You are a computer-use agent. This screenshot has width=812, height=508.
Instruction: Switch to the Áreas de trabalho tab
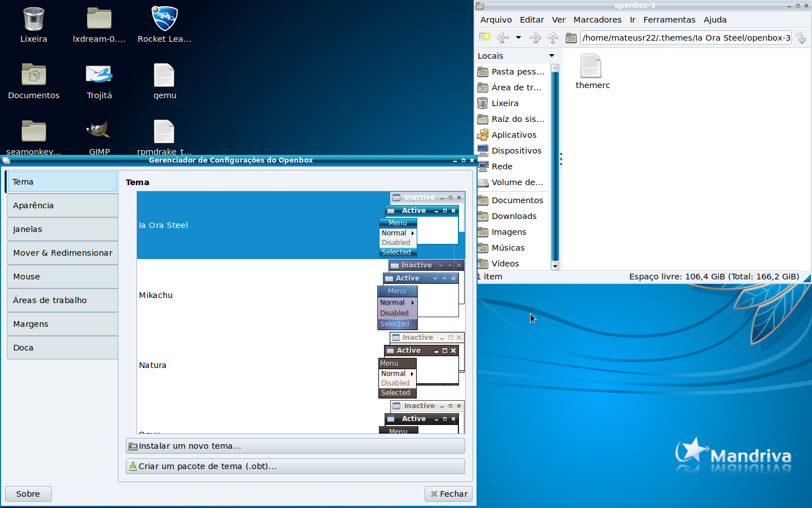click(63, 300)
